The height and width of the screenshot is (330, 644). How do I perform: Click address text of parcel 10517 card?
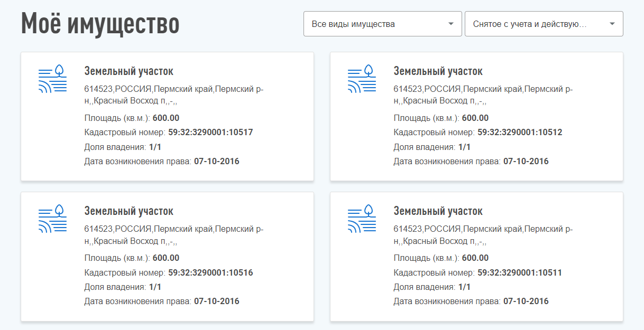[x=174, y=95]
